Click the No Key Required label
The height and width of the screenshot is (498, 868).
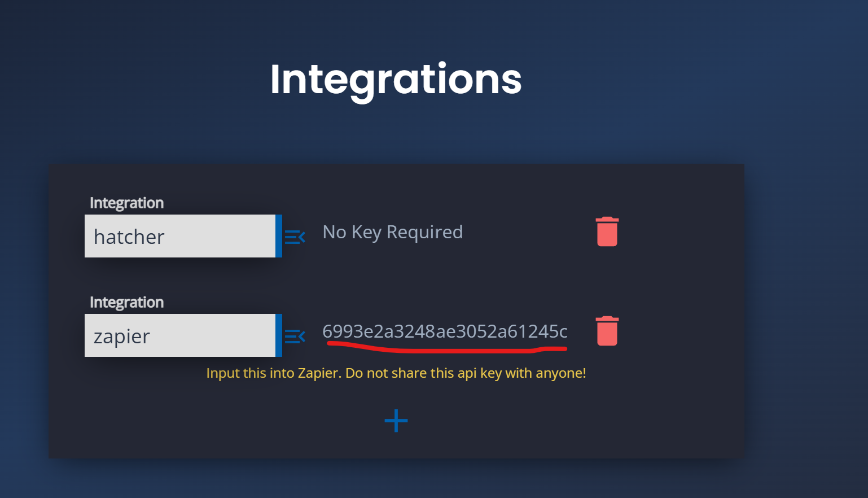392,232
